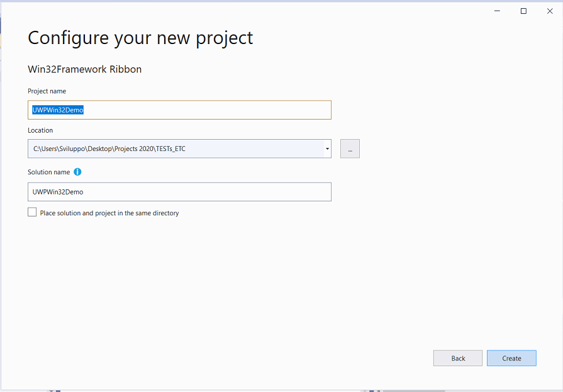563x392 pixels.
Task: Click the Solution name info icon
Action: (x=77, y=172)
